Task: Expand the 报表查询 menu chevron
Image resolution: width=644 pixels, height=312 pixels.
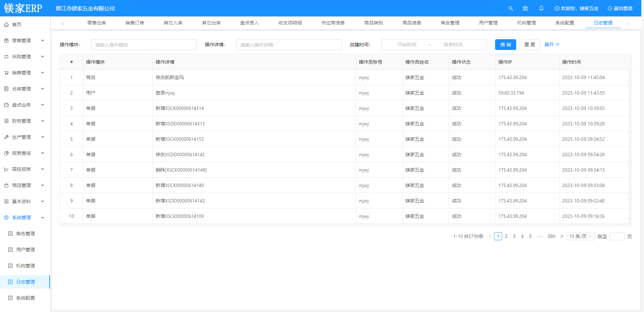Action: pyautogui.click(x=43, y=153)
